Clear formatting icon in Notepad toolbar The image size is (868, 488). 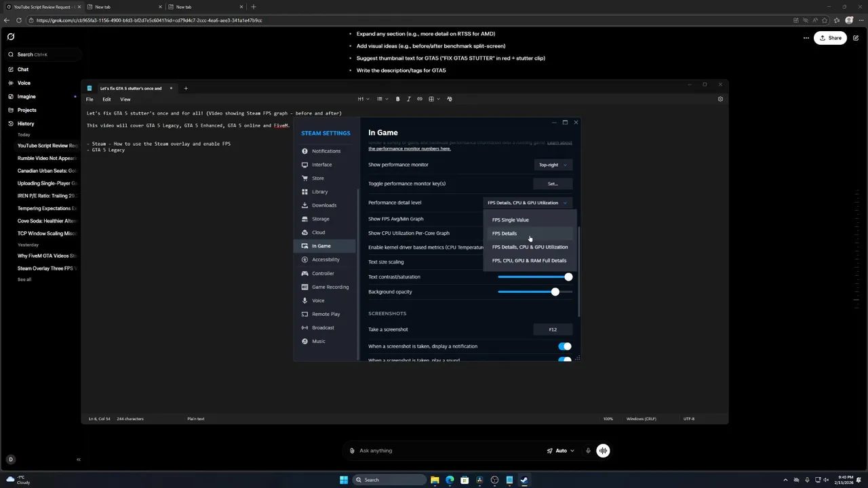(449, 99)
